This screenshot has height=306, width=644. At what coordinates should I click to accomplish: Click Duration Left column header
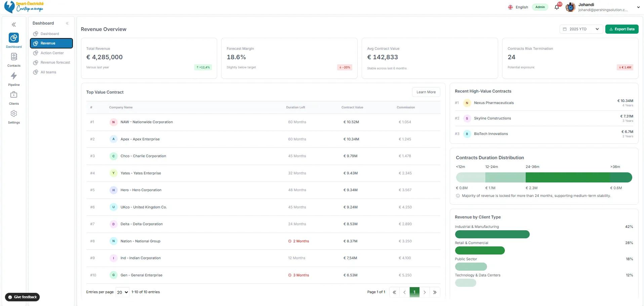point(295,107)
